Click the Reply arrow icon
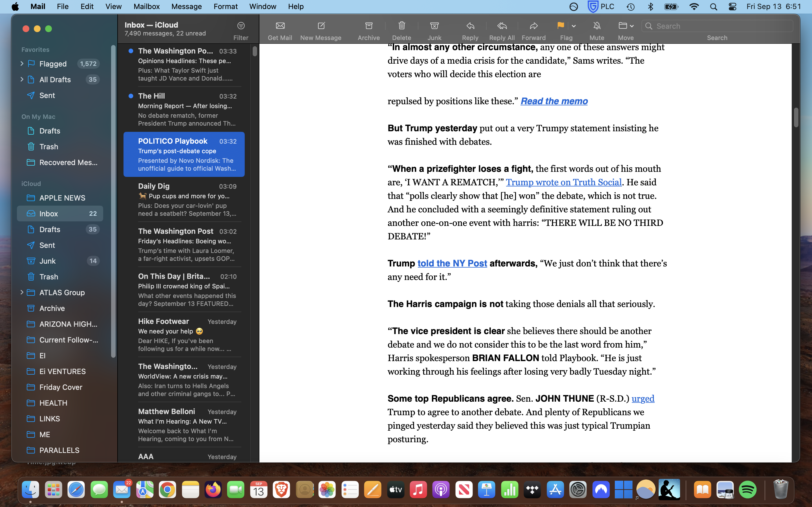 [470, 26]
